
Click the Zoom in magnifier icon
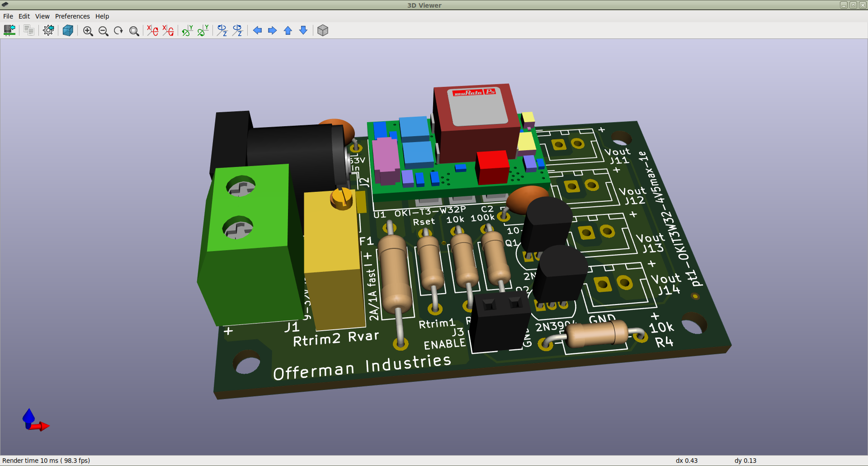point(88,31)
